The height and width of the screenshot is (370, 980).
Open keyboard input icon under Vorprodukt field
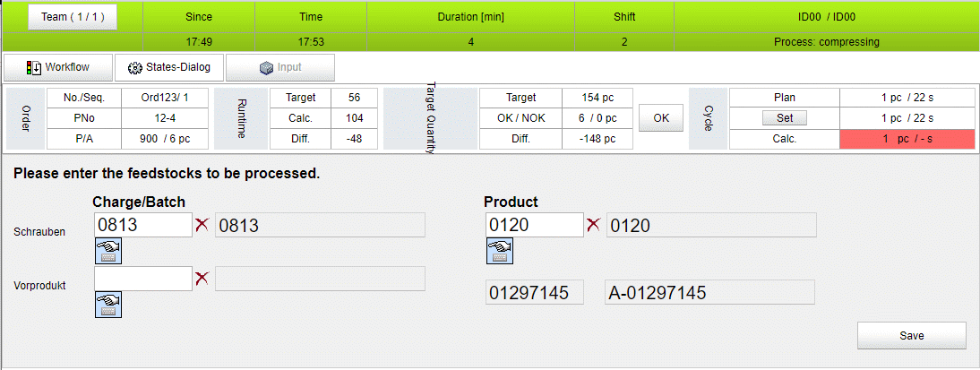[108, 305]
